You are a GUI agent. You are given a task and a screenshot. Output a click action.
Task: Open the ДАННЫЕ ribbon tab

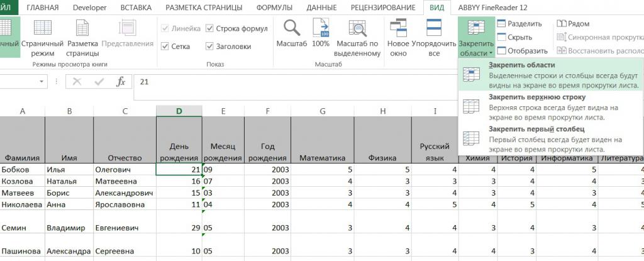(x=321, y=8)
